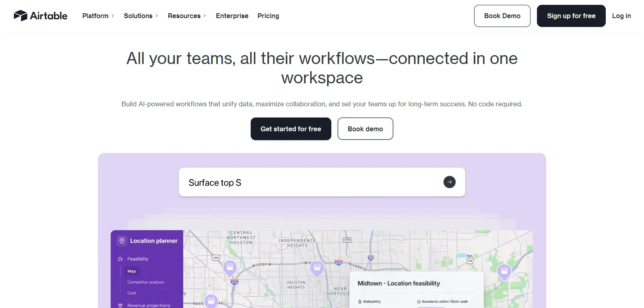Select the store pin beside the 290 shield

(230, 268)
